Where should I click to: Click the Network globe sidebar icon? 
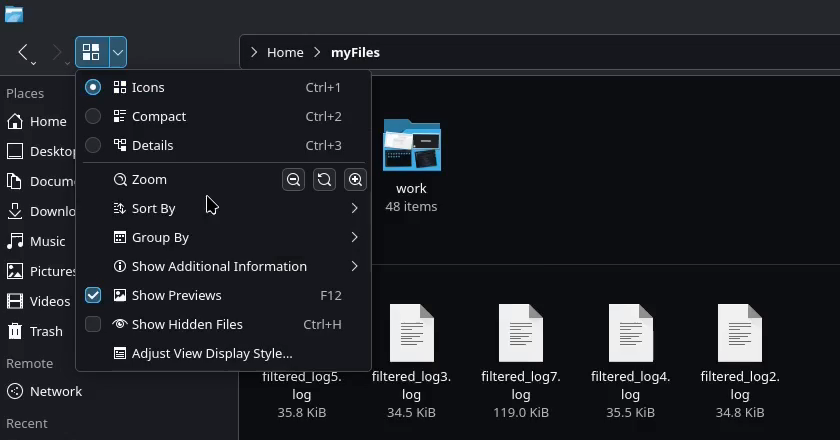pyautogui.click(x=15, y=391)
